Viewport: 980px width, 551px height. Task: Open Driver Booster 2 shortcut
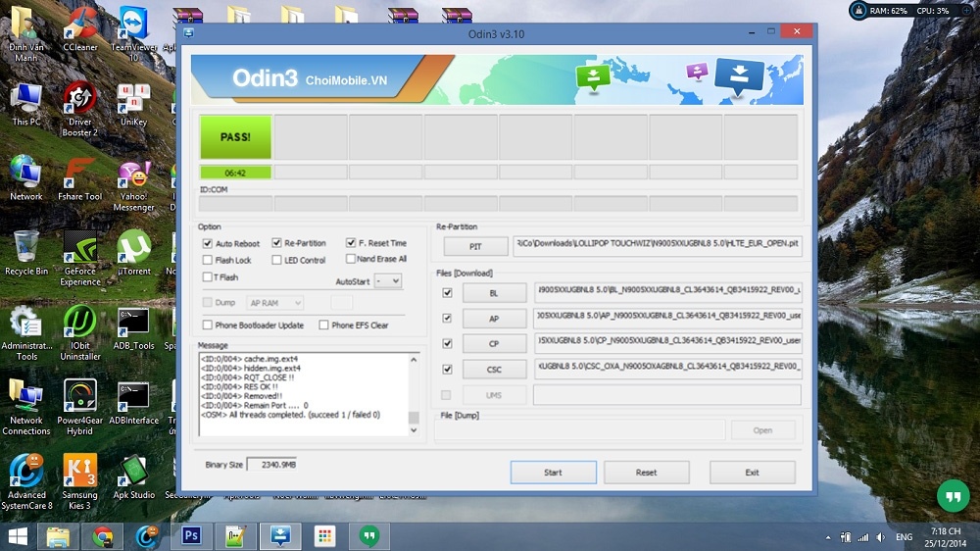(80, 110)
